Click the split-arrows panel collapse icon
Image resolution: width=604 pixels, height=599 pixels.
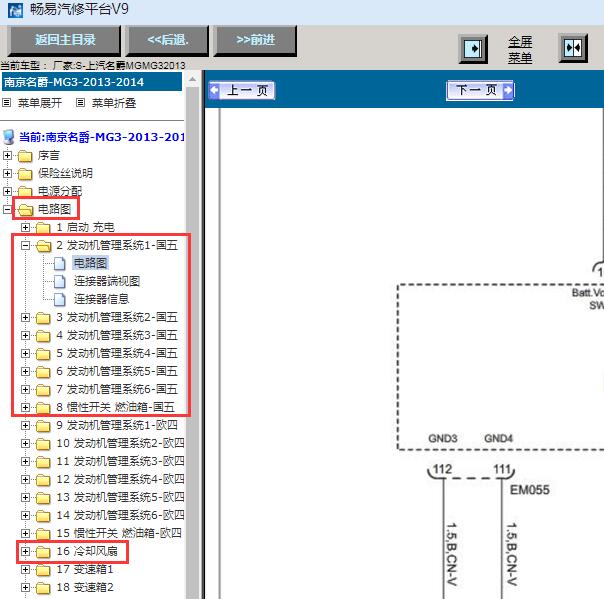pyautogui.click(x=573, y=48)
